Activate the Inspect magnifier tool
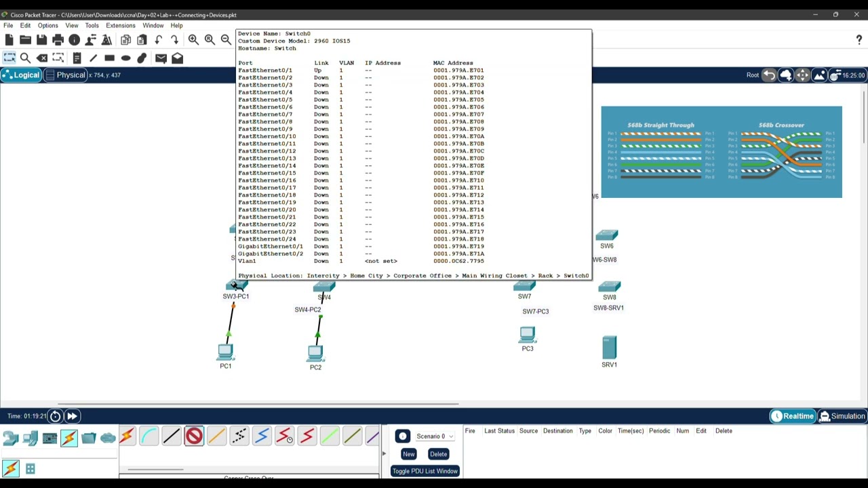 (x=25, y=58)
